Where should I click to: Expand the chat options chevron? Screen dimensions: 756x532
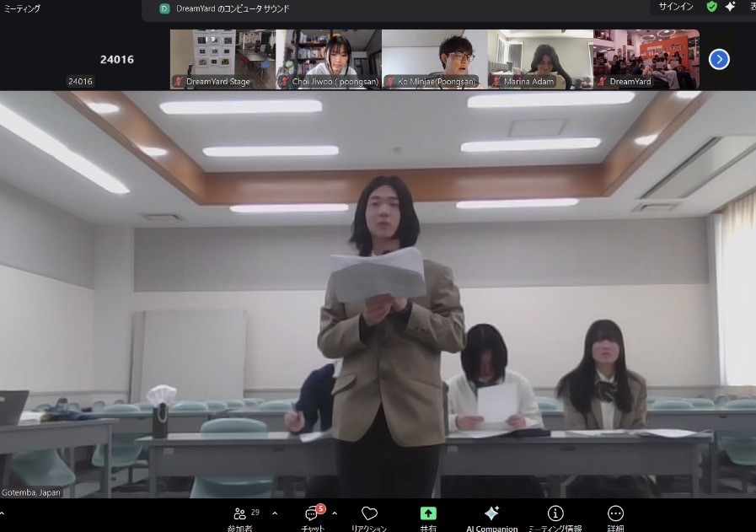(x=335, y=513)
